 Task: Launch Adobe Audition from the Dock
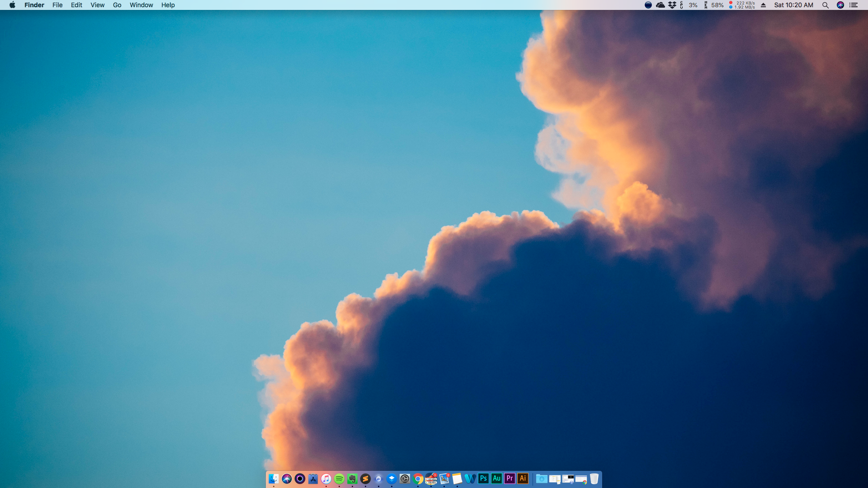tap(496, 479)
